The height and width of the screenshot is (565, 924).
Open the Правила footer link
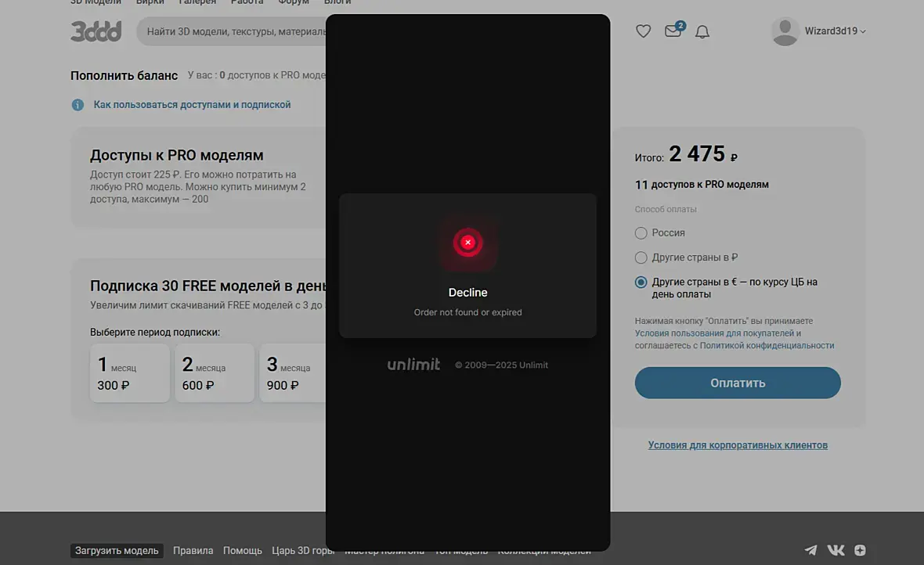click(x=193, y=550)
